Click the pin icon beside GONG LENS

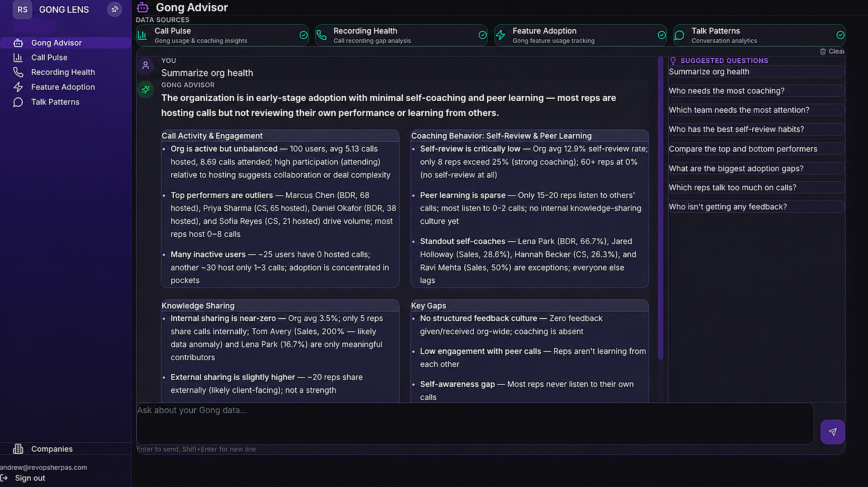click(115, 9)
